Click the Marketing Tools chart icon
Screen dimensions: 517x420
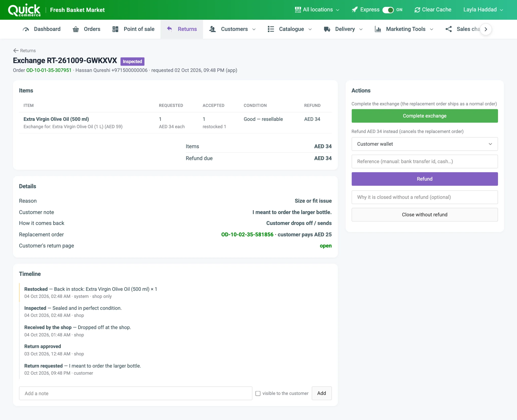click(x=378, y=29)
